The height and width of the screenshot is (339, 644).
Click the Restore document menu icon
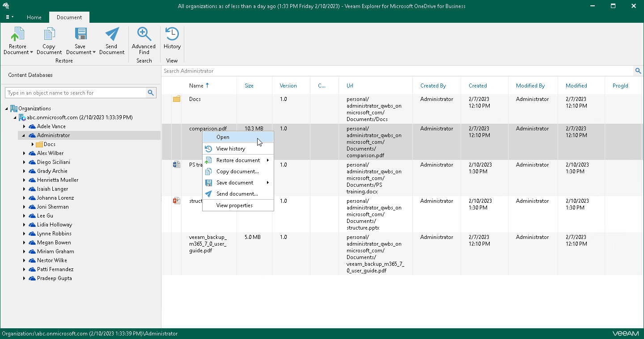(208, 160)
